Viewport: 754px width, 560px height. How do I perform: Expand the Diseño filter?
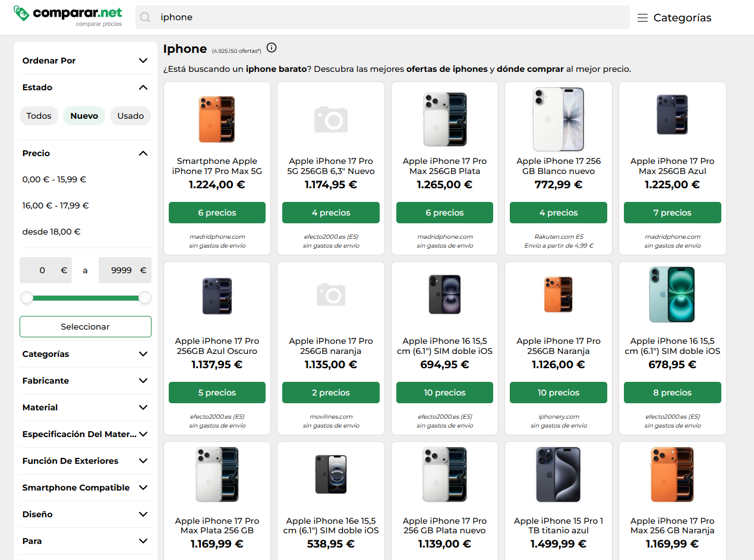86,514
